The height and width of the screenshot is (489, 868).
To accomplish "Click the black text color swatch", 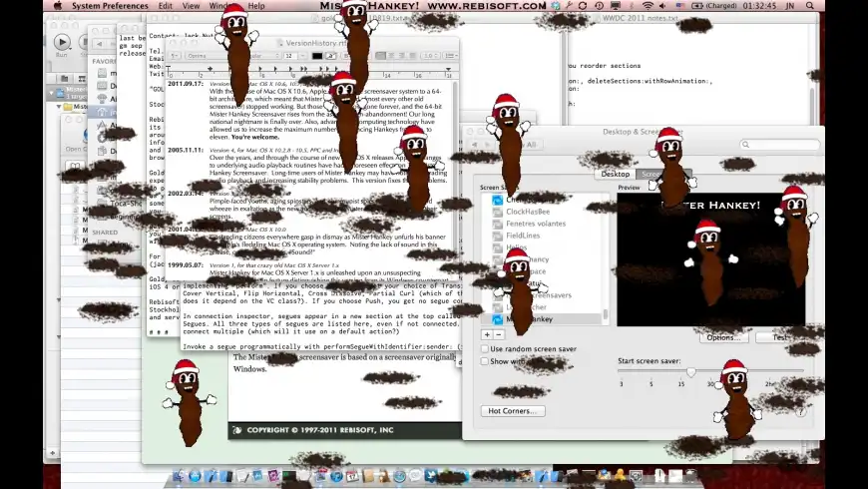I will pyautogui.click(x=317, y=55).
